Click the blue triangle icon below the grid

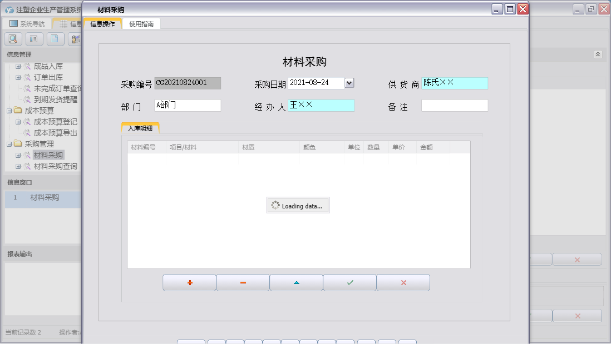click(296, 282)
